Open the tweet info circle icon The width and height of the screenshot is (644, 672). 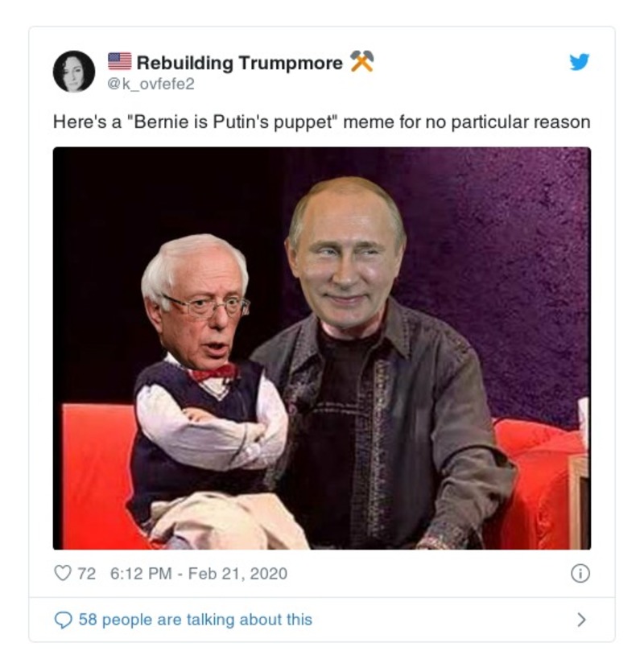[x=580, y=574]
